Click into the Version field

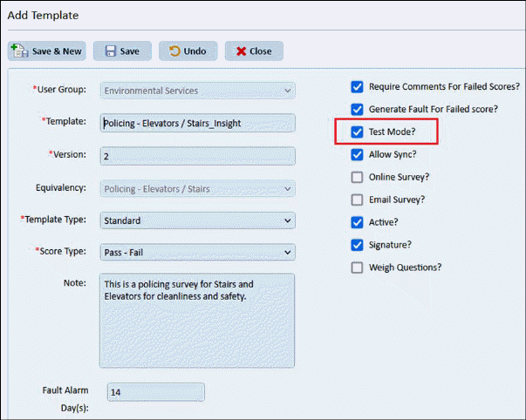pyautogui.click(x=198, y=156)
